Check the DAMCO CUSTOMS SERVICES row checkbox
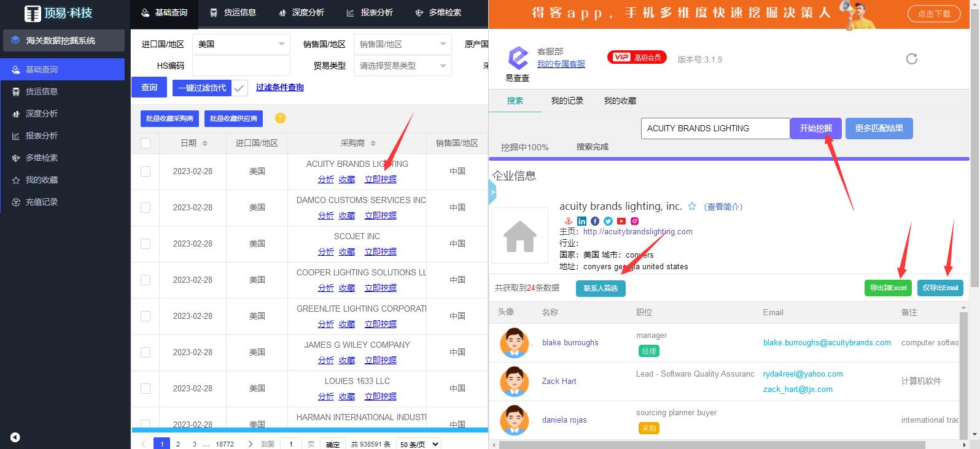 (146, 207)
